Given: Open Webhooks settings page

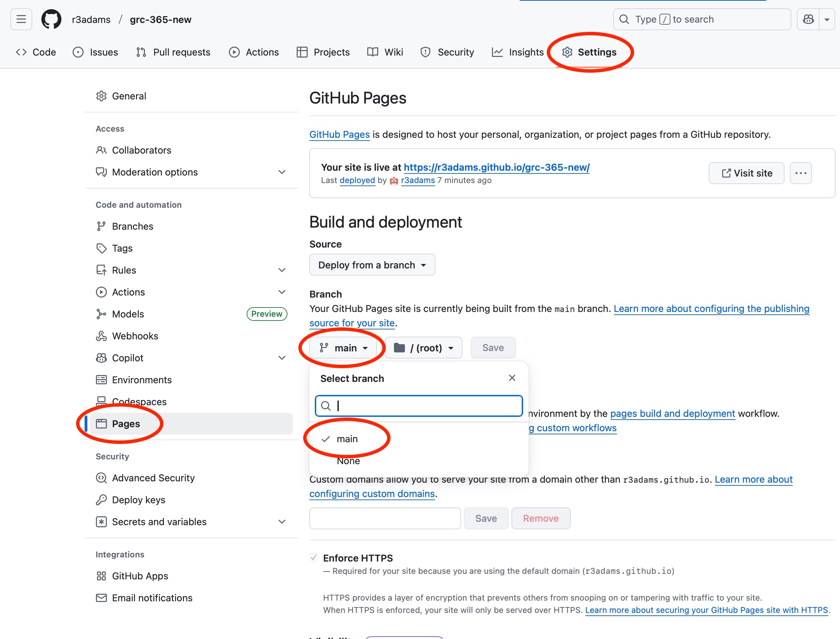Looking at the screenshot, I should pyautogui.click(x=191, y=336).
